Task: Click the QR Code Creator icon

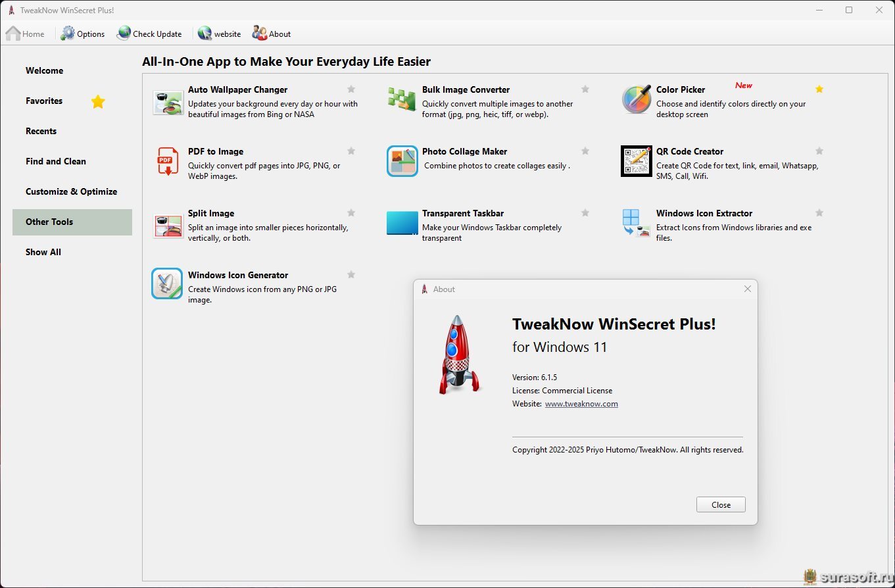Action: (637, 161)
